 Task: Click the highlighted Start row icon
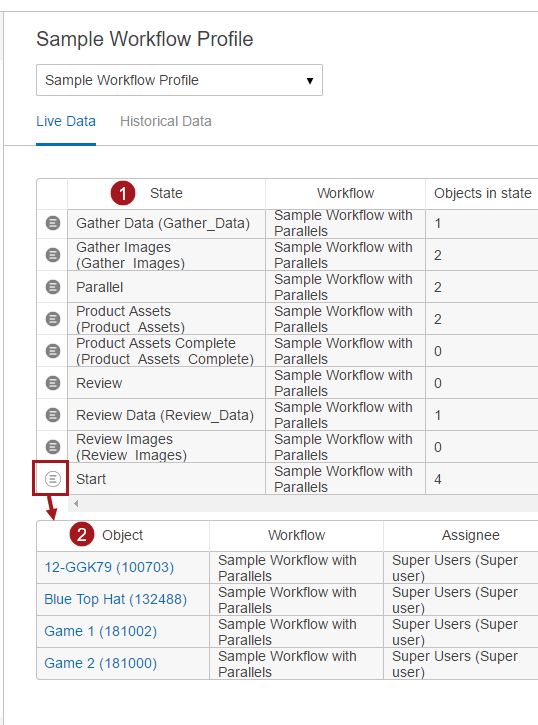[53, 479]
